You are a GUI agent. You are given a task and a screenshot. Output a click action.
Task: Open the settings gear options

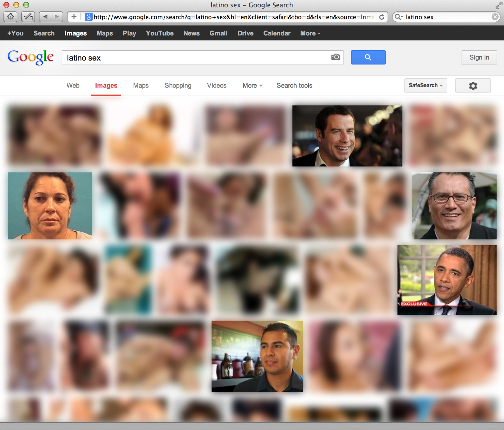point(472,86)
